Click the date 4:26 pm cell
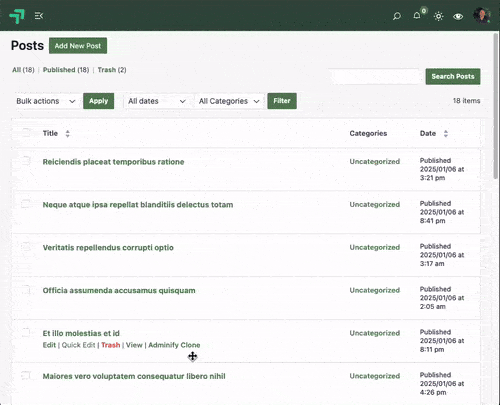Viewport: 500px width, 405px height. (x=442, y=384)
